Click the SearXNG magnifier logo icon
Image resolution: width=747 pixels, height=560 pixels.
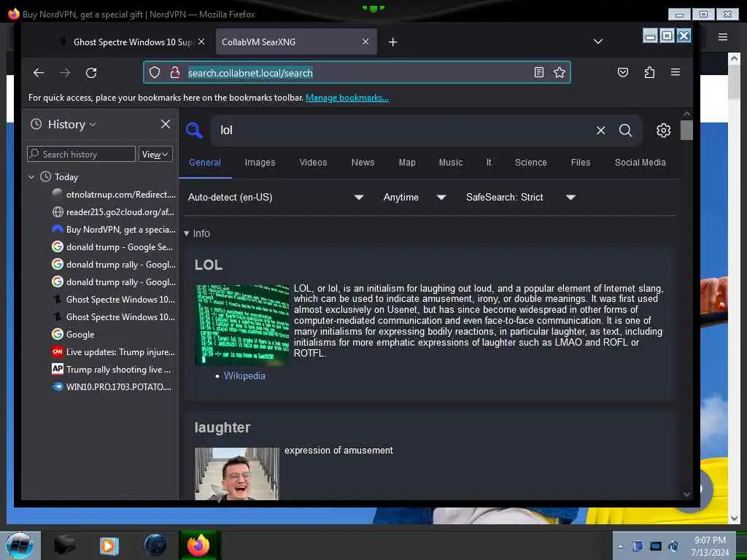coord(194,130)
